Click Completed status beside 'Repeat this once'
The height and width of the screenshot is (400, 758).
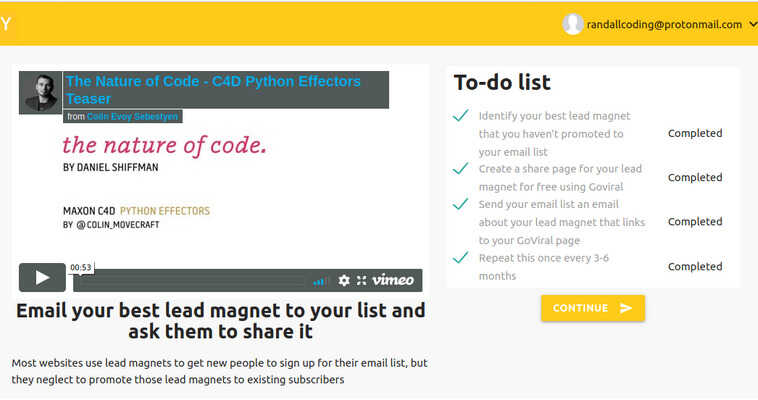coord(695,267)
